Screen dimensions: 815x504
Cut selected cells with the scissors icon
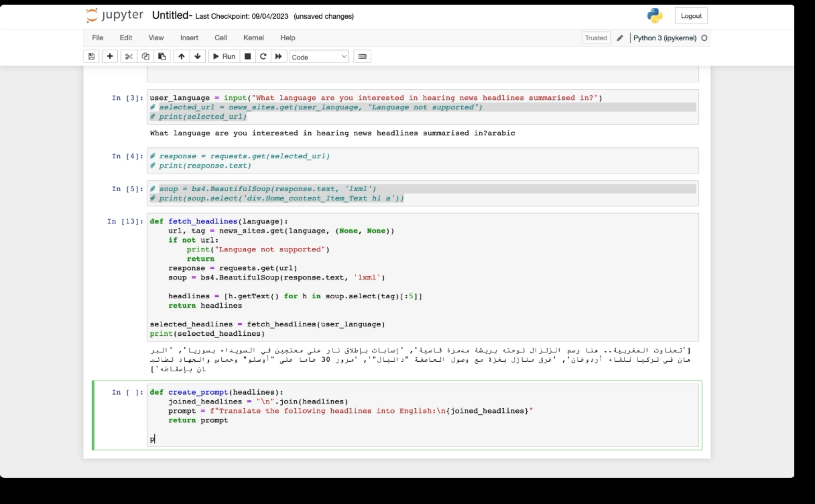pos(129,56)
